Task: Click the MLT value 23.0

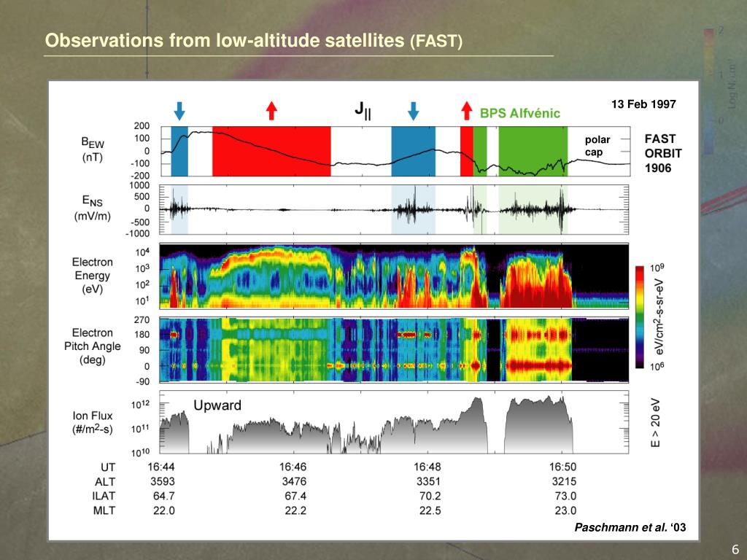Action: point(565,510)
